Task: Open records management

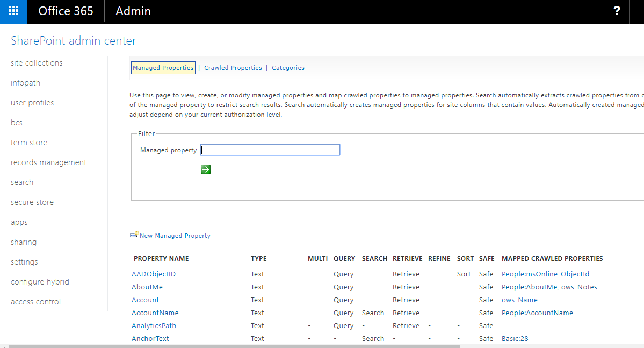Action: [48, 162]
